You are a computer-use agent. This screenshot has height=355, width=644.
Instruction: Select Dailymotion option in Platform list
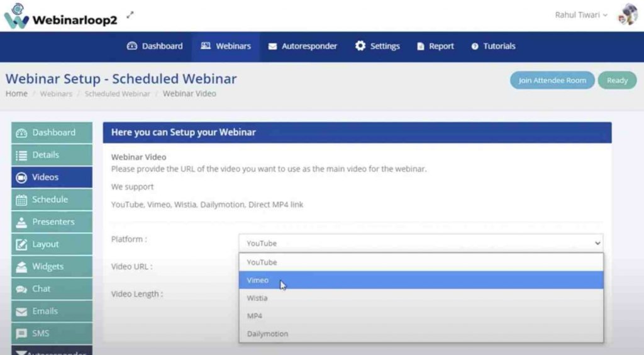click(421, 334)
